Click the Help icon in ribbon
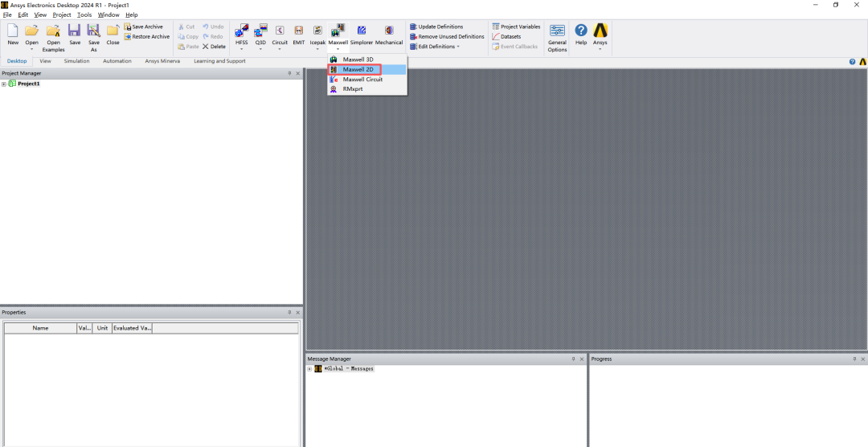Screen dimensions: 868x447 click(x=581, y=30)
